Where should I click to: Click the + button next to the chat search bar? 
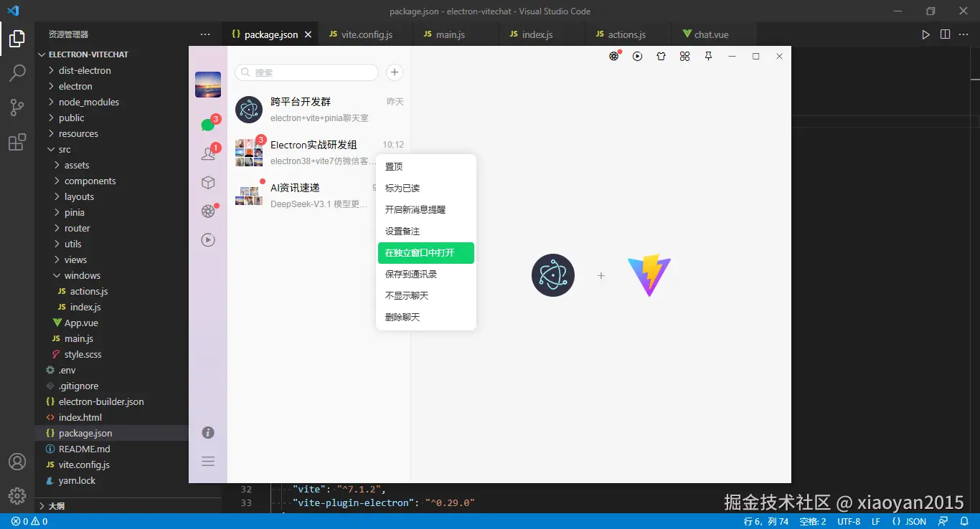tap(393, 72)
